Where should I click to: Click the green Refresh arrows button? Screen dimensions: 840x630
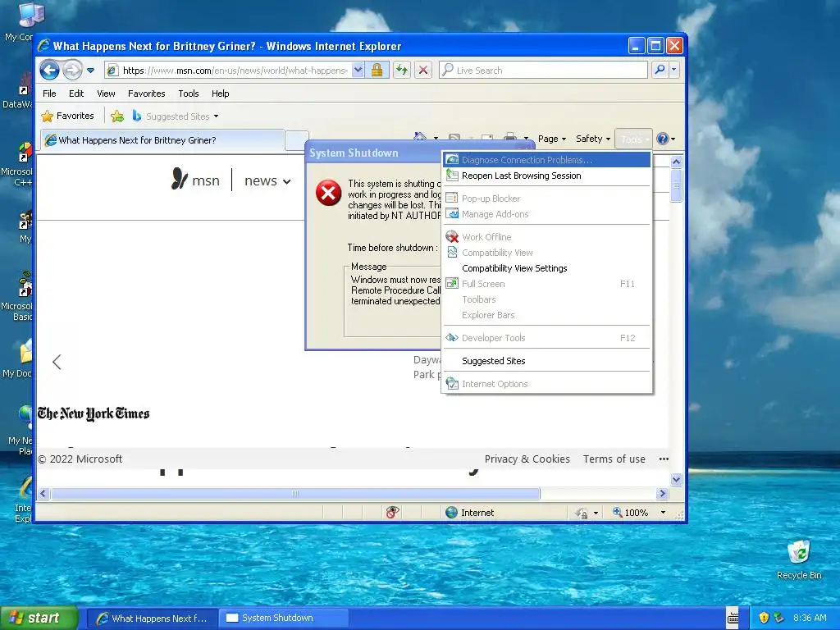point(402,71)
